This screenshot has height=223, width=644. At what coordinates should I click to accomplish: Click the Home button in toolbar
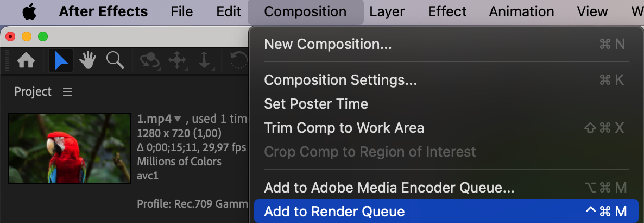click(x=27, y=60)
